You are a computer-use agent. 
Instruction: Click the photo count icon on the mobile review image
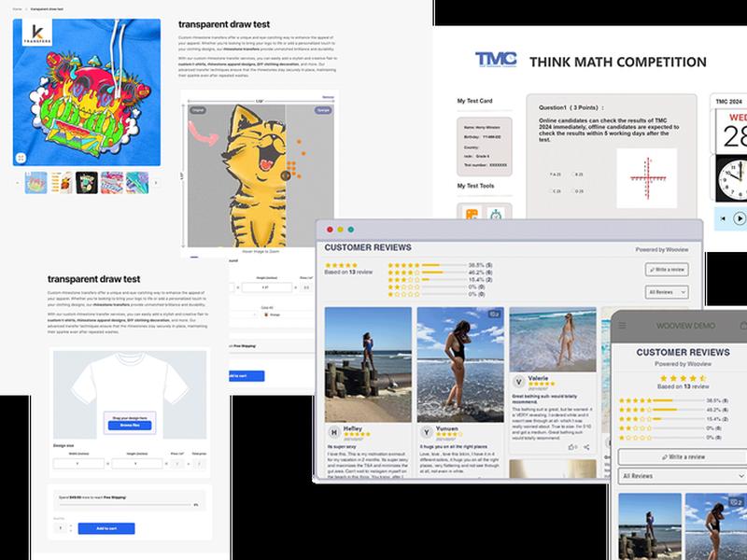736,502
